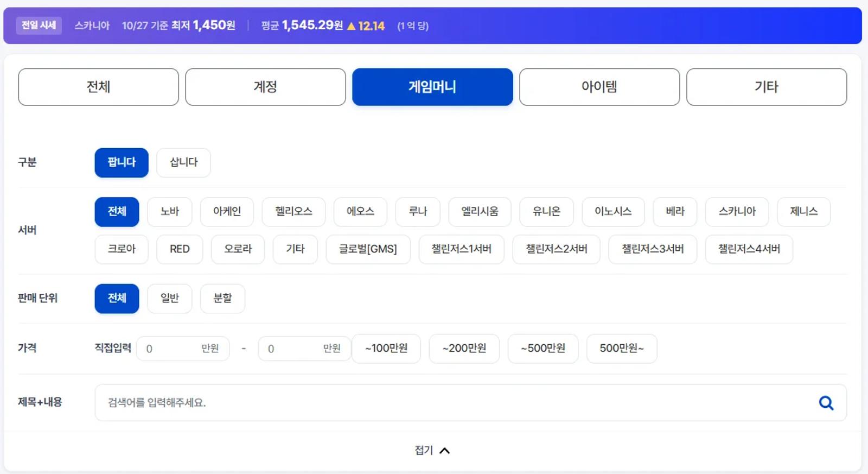Select the 베라 server
Image resolution: width=868 pixels, height=474 pixels.
[x=675, y=212]
